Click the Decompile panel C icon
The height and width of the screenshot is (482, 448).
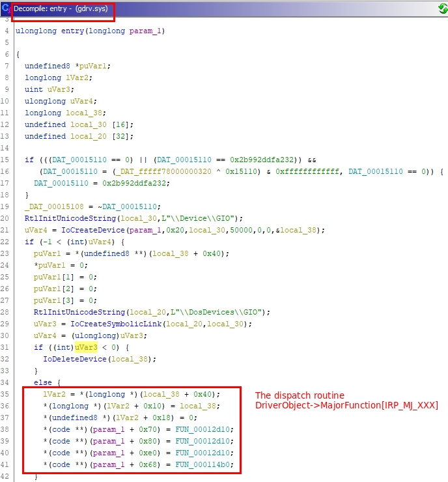[5, 8]
